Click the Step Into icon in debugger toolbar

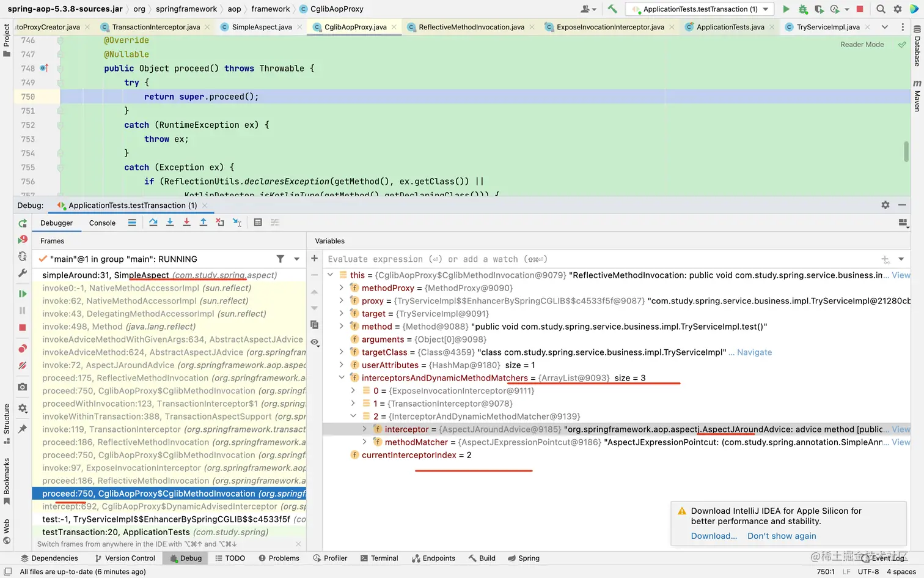click(x=170, y=223)
